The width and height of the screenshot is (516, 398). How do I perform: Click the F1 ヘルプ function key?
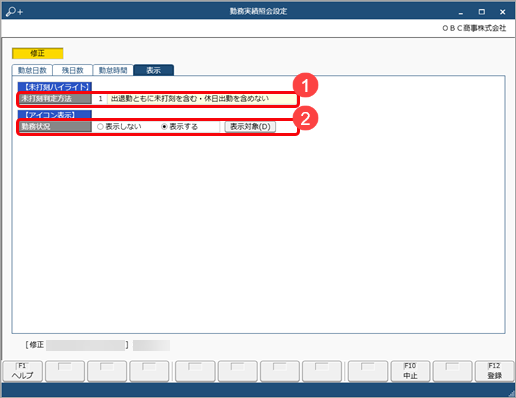point(23,371)
